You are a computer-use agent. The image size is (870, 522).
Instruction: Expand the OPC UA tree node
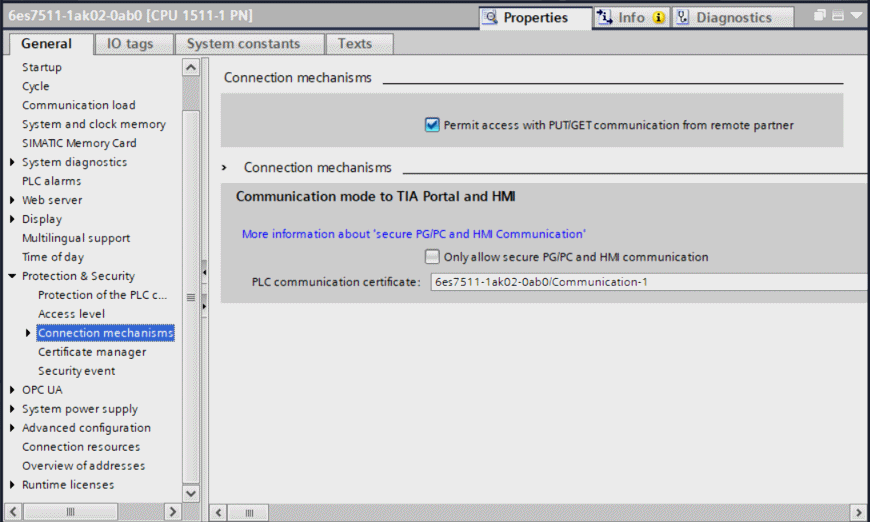[12, 390]
